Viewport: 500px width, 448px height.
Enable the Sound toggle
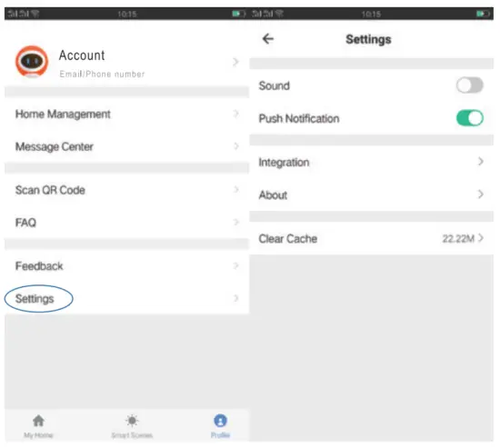pyautogui.click(x=469, y=85)
